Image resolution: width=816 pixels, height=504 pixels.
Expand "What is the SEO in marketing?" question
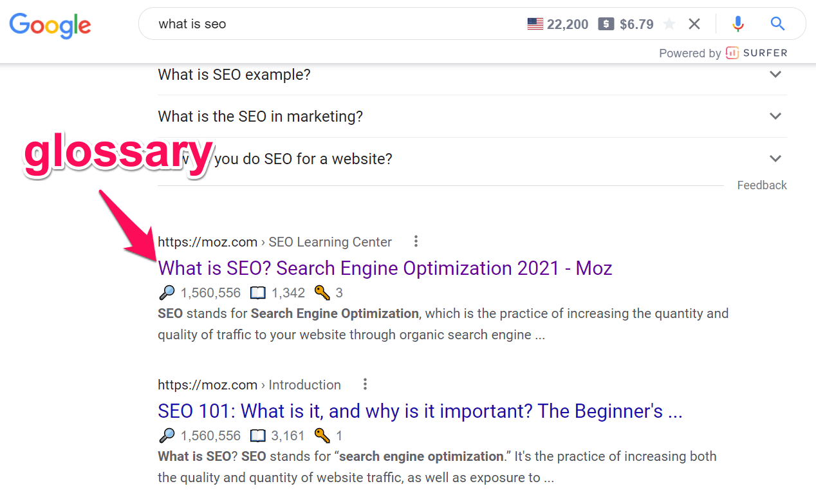[472, 117]
